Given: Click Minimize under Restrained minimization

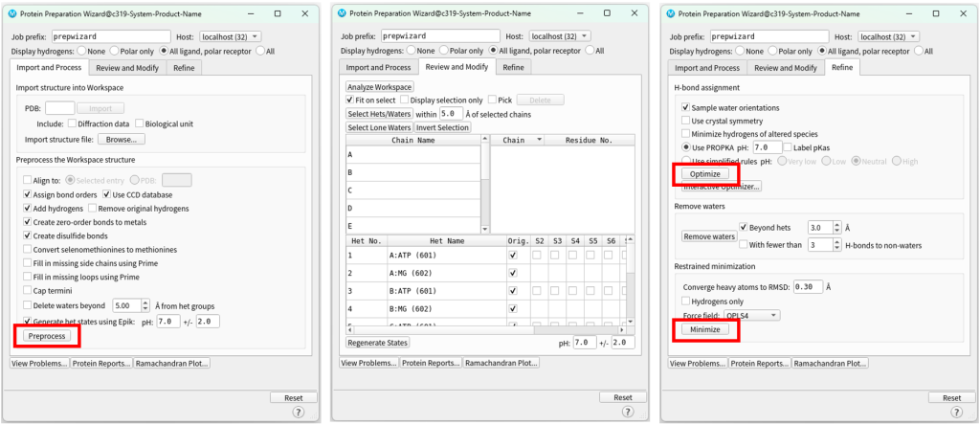Looking at the screenshot, I should point(705,329).
